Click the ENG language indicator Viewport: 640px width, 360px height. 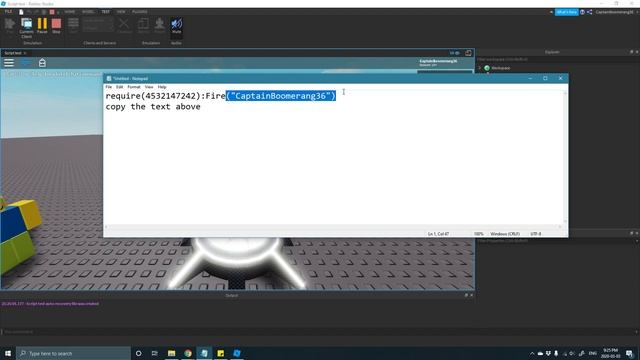tap(593, 353)
